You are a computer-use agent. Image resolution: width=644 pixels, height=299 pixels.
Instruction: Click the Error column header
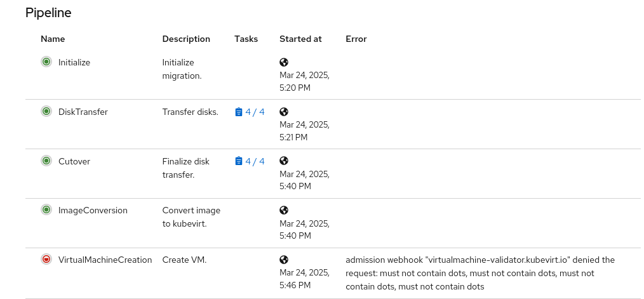[356, 39]
